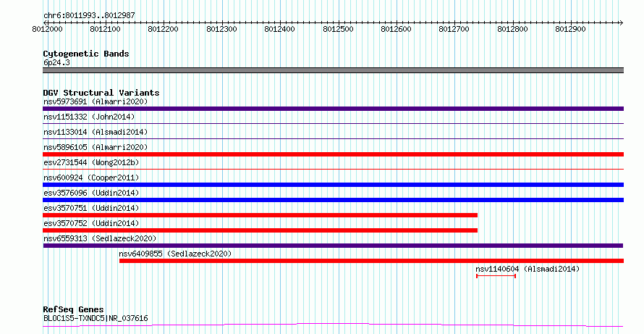Click the purple bar under nsv6559313
Viewport: 644px width, 334px height.
click(333, 246)
